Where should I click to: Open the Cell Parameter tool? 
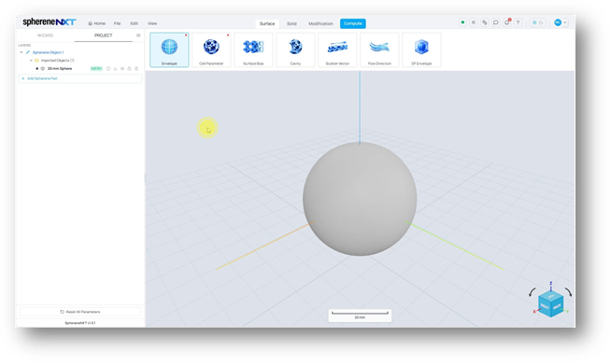click(x=211, y=49)
